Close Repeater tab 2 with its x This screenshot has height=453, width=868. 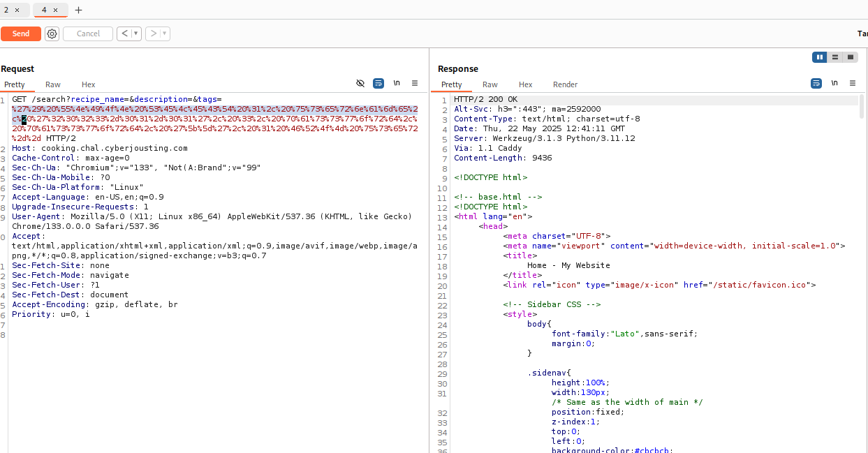pos(17,10)
